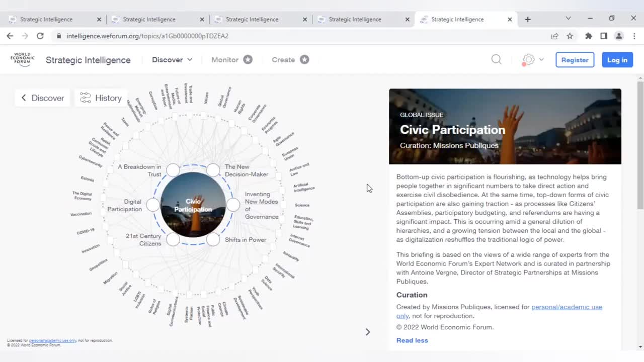This screenshot has height=362, width=644.
Task: Select the Digital Participation node
Action: 153,205
